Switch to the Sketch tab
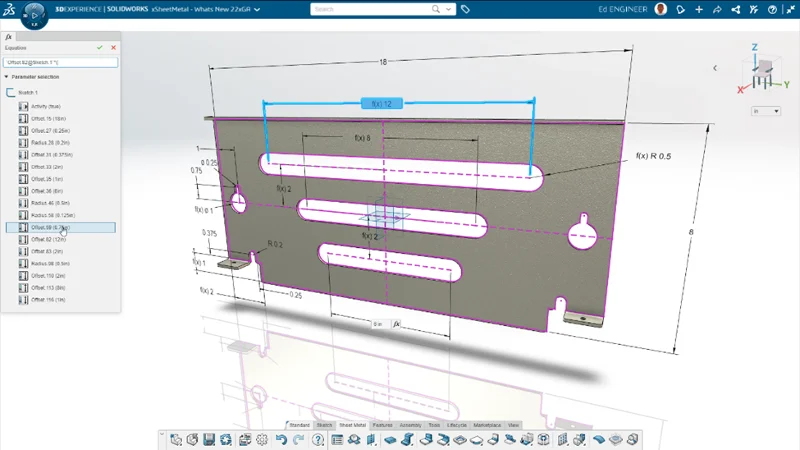800x450 pixels. (x=324, y=425)
